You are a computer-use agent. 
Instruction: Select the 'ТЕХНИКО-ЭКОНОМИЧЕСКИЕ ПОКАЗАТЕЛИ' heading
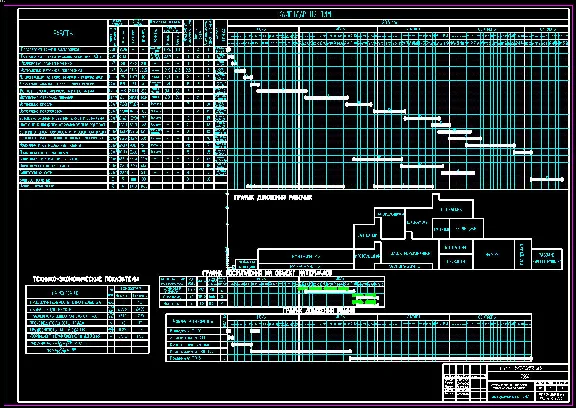pos(86,279)
